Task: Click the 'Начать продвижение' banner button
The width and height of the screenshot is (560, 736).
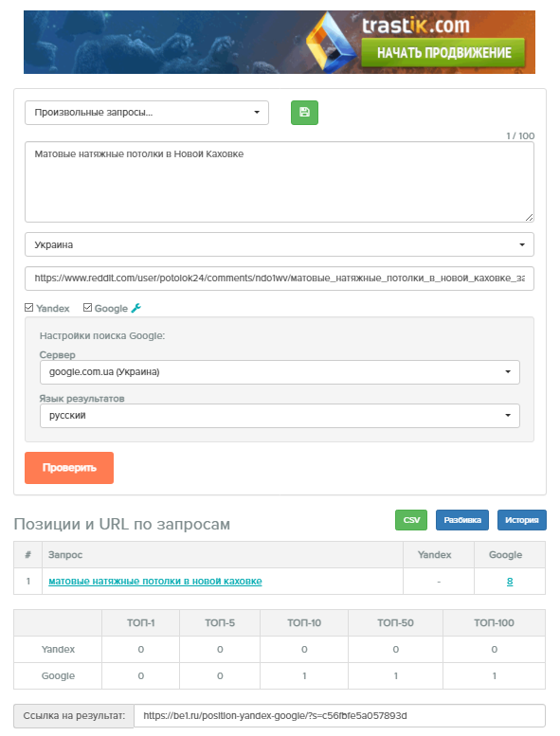Action: (x=443, y=53)
